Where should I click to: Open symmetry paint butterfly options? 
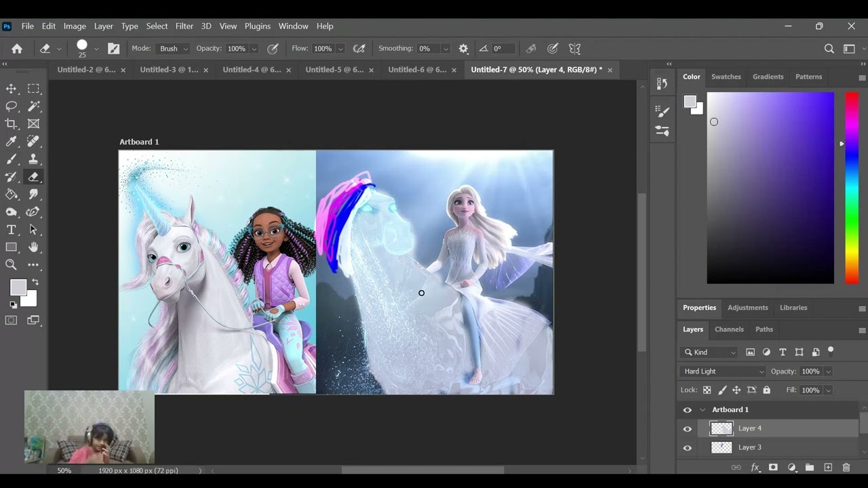pyautogui.click(x=575, y=49)
